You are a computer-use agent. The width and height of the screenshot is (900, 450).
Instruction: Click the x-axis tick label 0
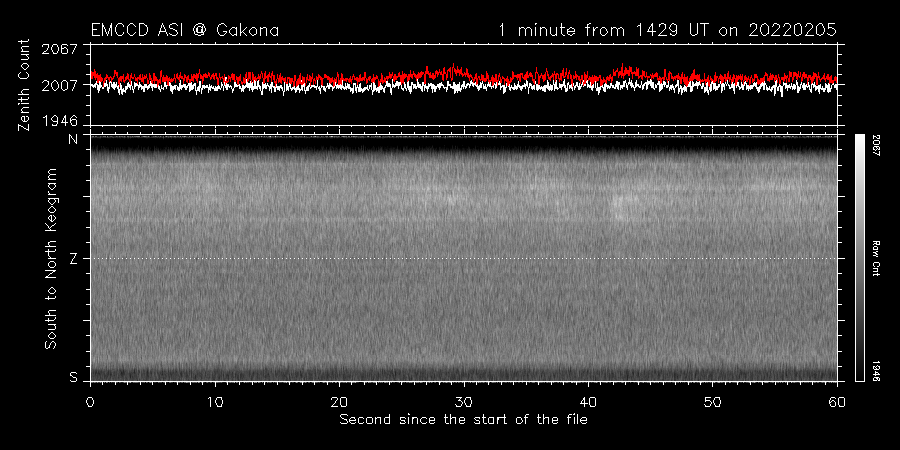(91, 401)
